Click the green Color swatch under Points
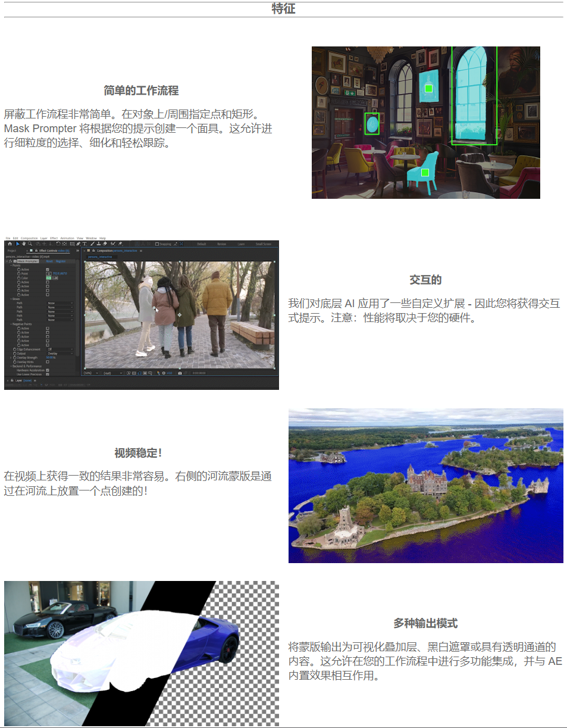The image size is (567, 728). [x=49, y=278]
